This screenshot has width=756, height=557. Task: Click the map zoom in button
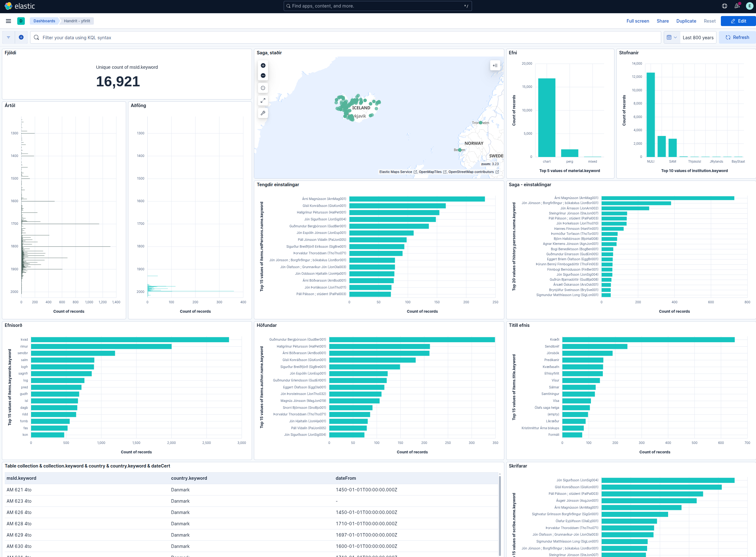[x=263, y=65]
